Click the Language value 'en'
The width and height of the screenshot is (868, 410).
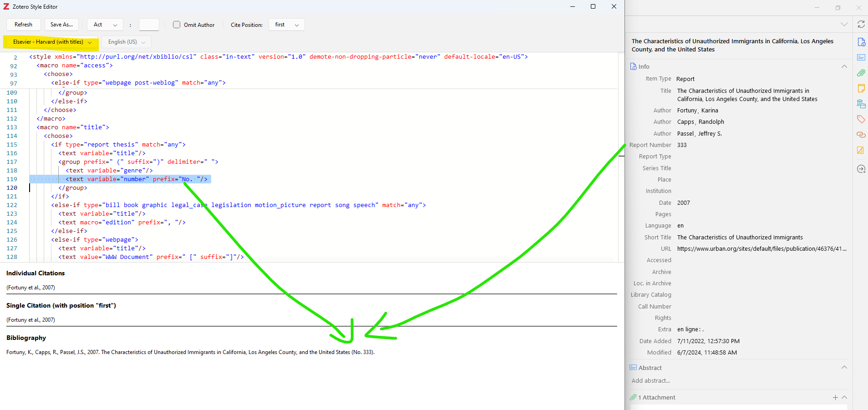[680, 226]
